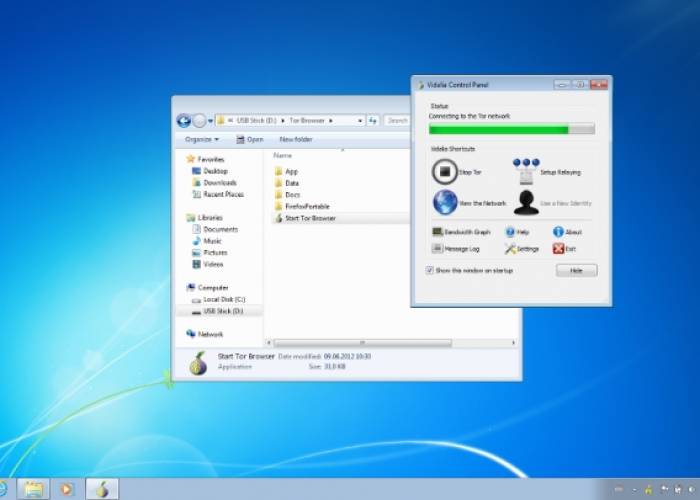Click the Tor connection progress bar
The width and height of the screenshot is (700, 500).
point(512,129)
